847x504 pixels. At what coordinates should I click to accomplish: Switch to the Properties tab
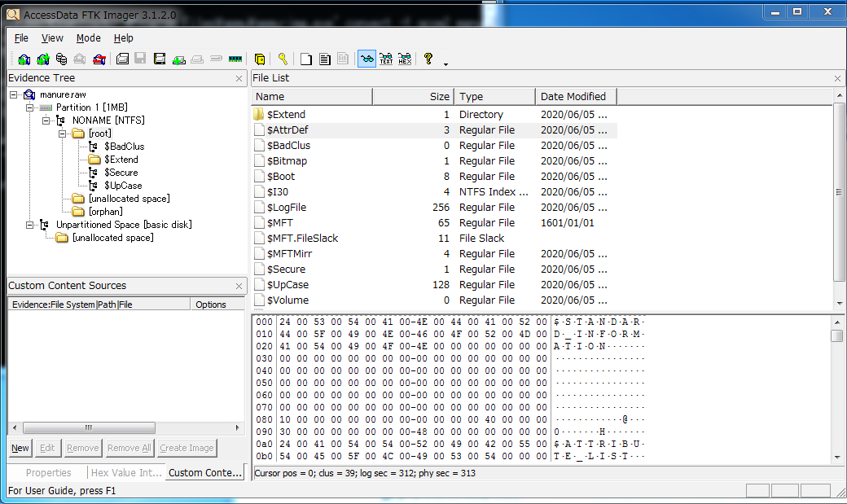tap(49, 473)
